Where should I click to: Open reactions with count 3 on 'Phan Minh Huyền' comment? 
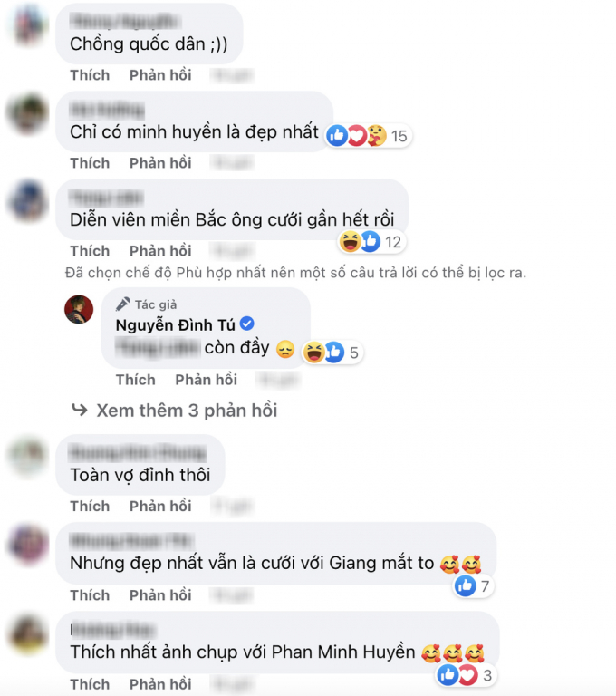[466, 675]
